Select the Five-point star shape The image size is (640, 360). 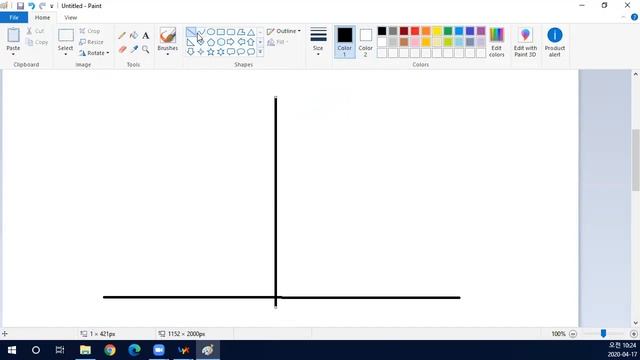[x=211, y=52]
